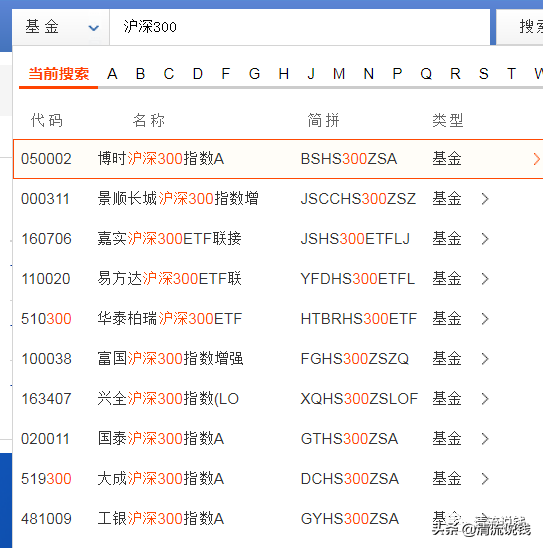
Task: Switch to letter tab H
Action: click(x=284, y=74)
